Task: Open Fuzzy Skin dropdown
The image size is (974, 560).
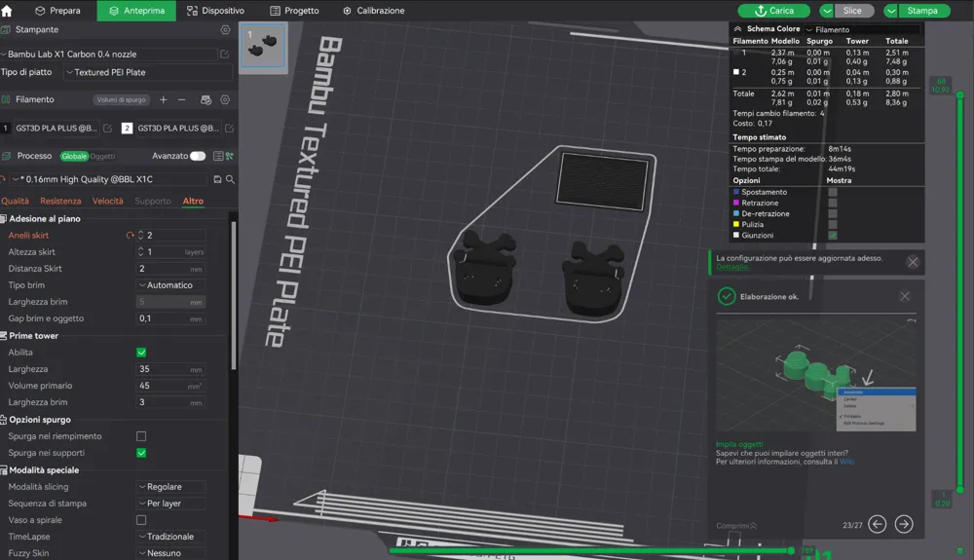Action: 170,553
